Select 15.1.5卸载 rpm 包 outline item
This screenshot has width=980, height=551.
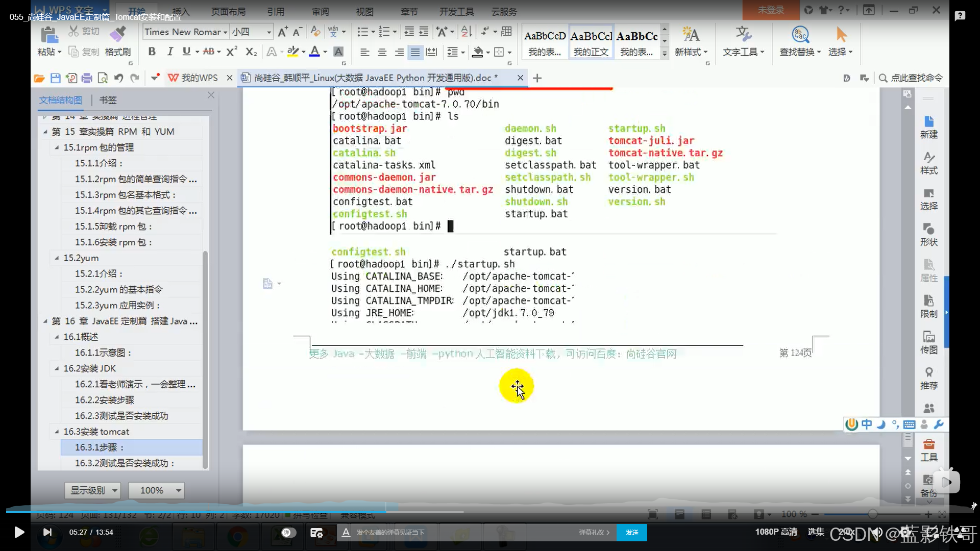pos(132,227)
